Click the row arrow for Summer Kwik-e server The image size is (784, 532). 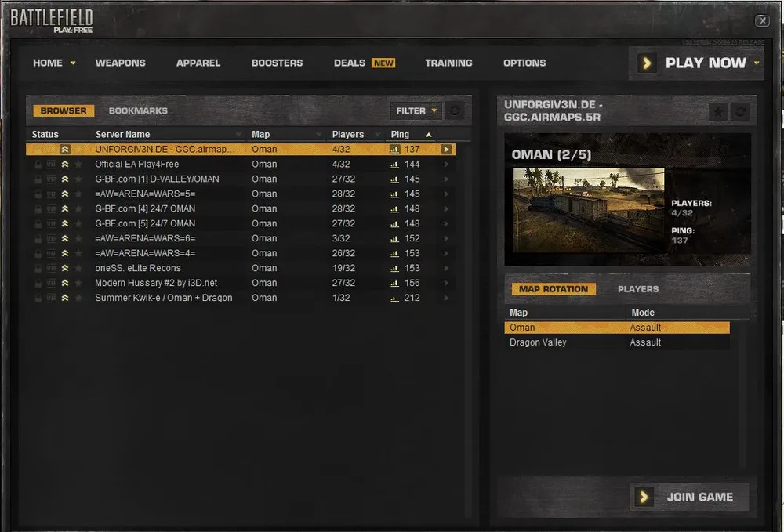coord(446,298)
